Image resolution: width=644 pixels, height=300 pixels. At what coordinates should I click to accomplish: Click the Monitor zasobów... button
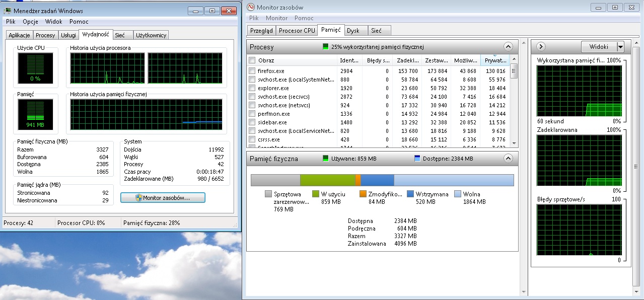pyautogui.click(x=163, y=198)
